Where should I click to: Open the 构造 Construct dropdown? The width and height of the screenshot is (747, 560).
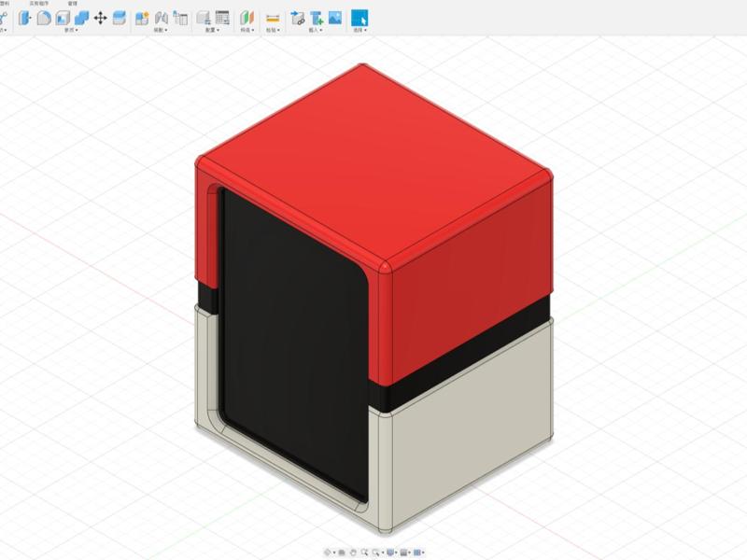(248, 29)
